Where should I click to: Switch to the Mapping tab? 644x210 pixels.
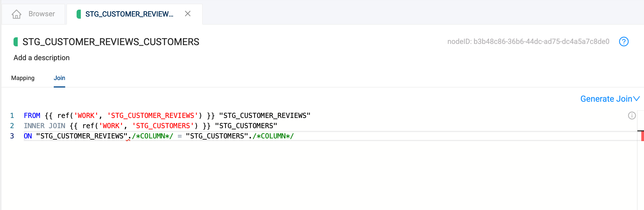(x=23, y=78)
